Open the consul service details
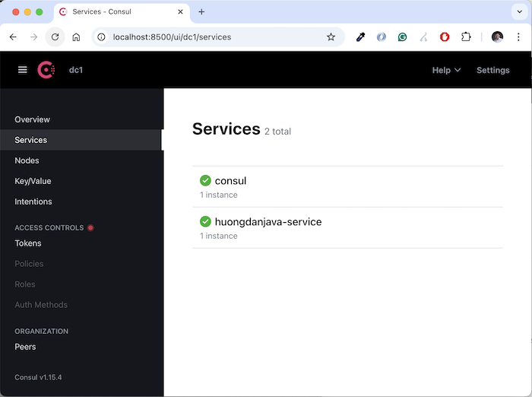532x397 pixels. [x=347, y=187]
